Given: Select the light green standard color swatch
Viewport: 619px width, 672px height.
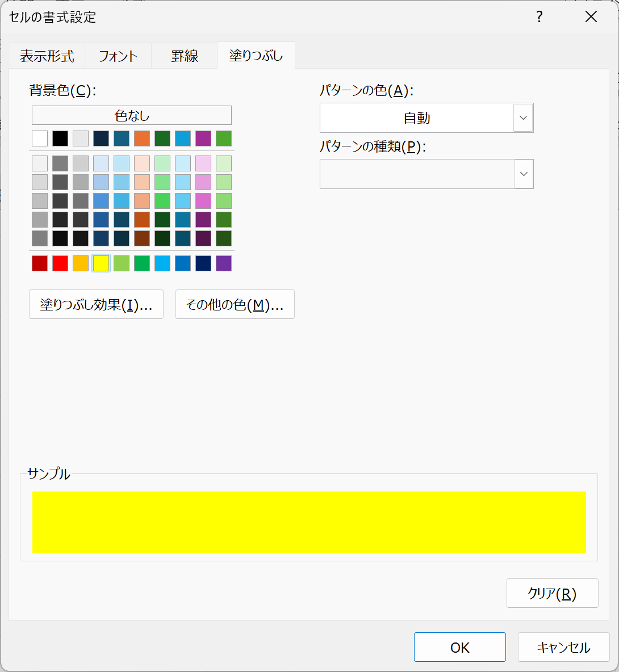Looking at the screenshot, I should click(122, 263).
